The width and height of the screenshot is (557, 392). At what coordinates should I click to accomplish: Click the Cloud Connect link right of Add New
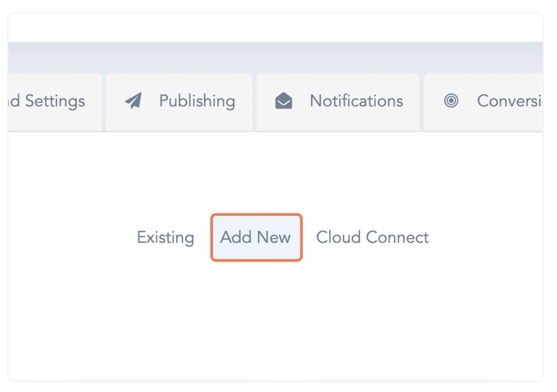click(x=372, y=237)
